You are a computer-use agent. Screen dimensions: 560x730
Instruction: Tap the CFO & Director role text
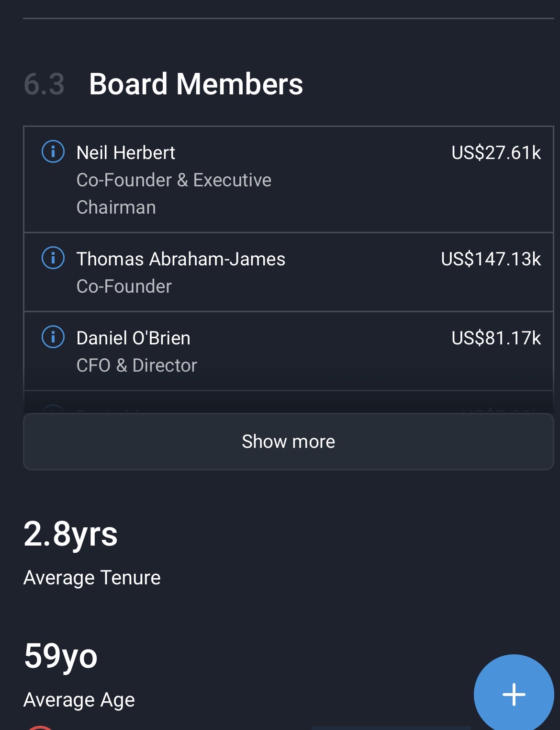[137, 365]
